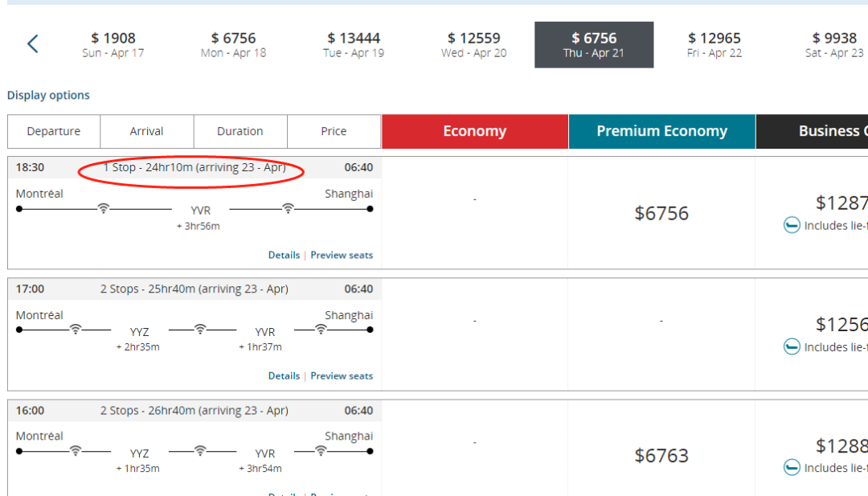Image resolution: width=868 pixels, height=496 pixels.
Task: Preview seats for the 17:00 flight
Action: (342, 375)
